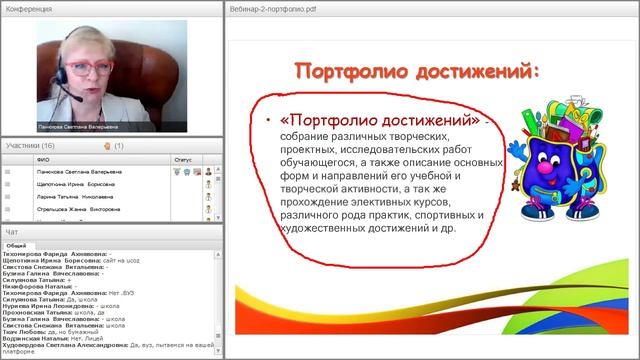Click the presenter user icon for Панюкова Светлана Валерьевна
Image resolution: width=640 pixels, height=360 pixels.
coord(209,172)
